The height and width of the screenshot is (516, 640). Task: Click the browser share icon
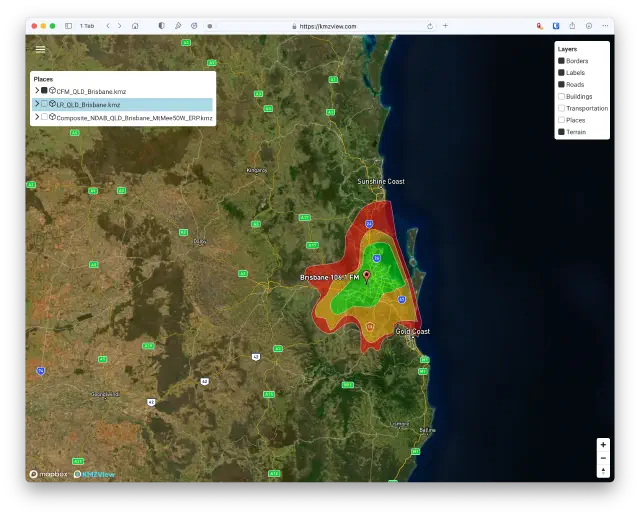pyautogui.click(x=572, y=26)
